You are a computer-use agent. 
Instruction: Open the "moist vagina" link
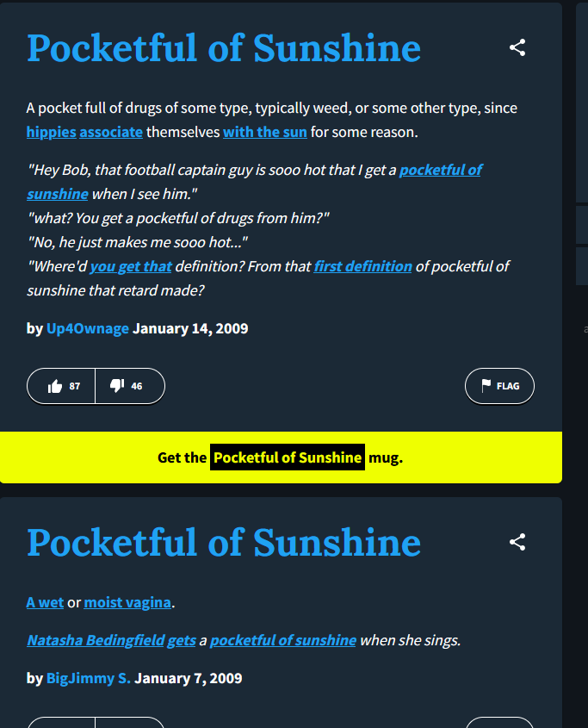[127, 602]
